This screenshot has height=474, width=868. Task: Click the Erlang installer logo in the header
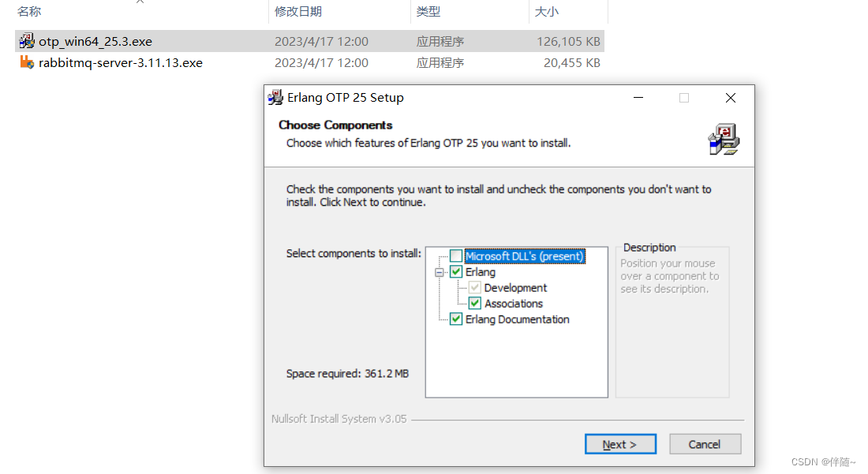coord(723,139)
